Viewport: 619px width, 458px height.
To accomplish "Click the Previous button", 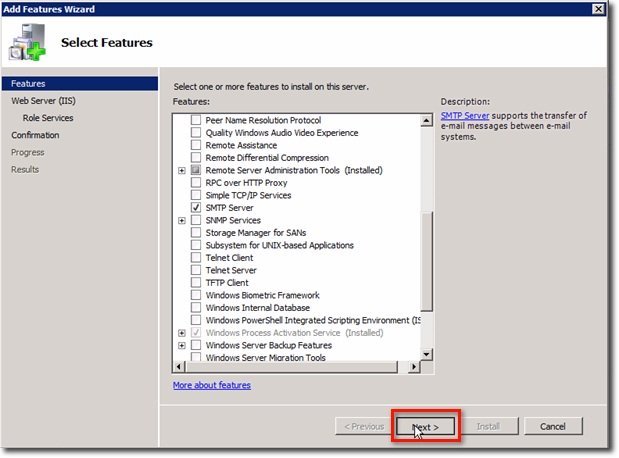I will pyautogui.click(x=364, y=426).
